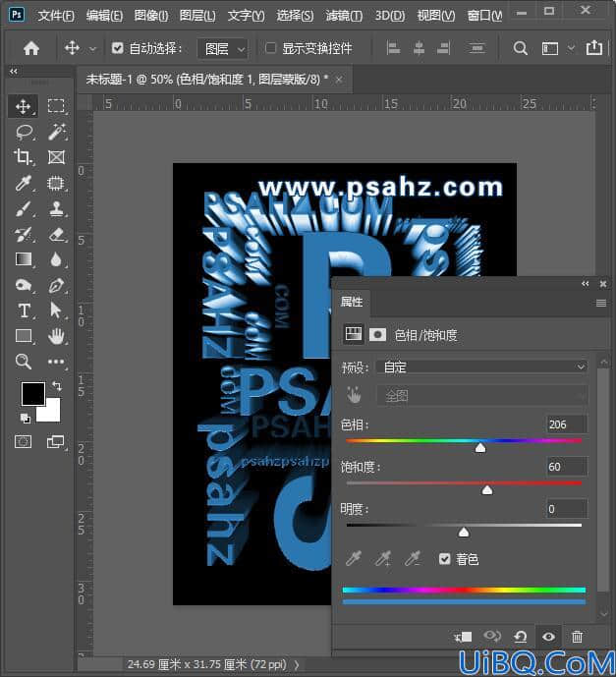Toggle view previous state eye icon
The width and height of the screenshot is (616, 677).
[492, 637]
